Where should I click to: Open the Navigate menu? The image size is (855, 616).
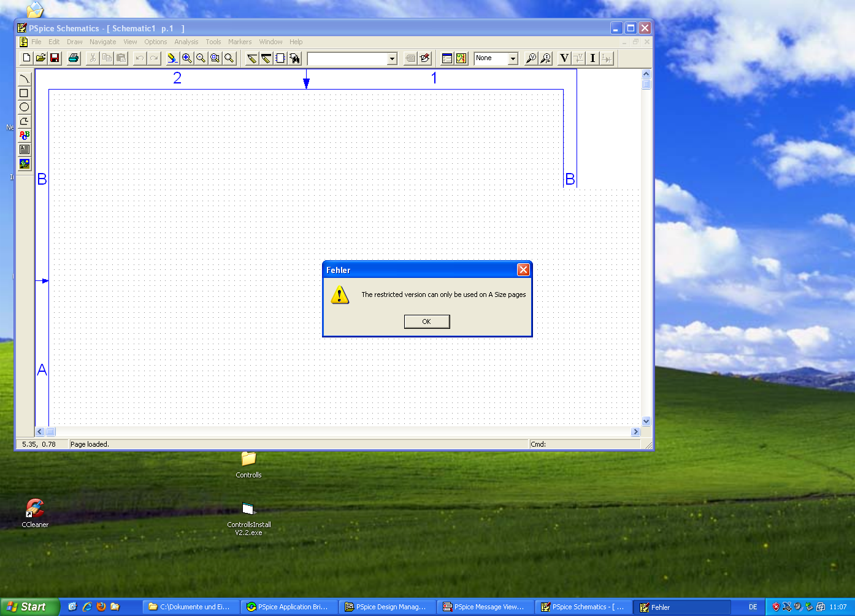pyautogui.click(x=102, y=42)
